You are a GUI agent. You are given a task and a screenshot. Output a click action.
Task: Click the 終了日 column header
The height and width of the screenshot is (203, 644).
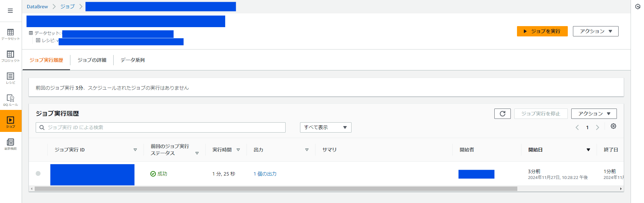pos(611,150)
